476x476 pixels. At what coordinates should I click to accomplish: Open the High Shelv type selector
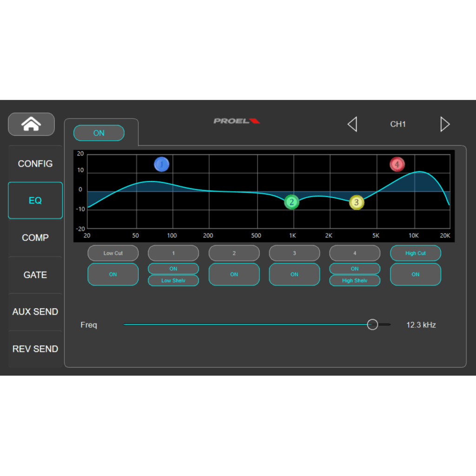[x=354, y=280]
